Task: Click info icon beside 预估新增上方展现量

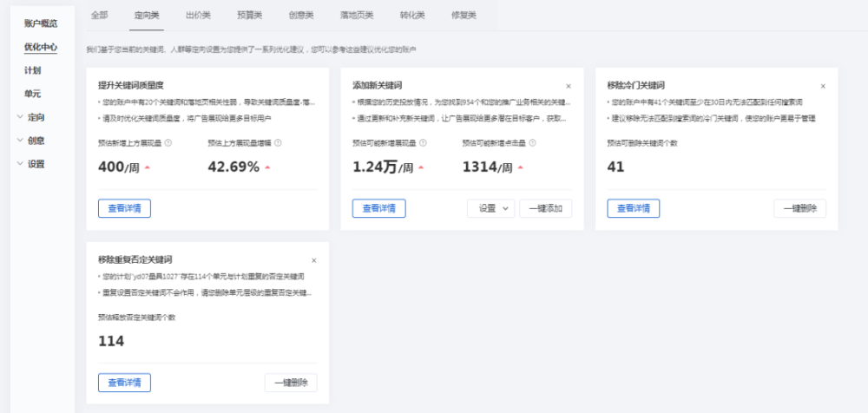Action: pos(168,143)
